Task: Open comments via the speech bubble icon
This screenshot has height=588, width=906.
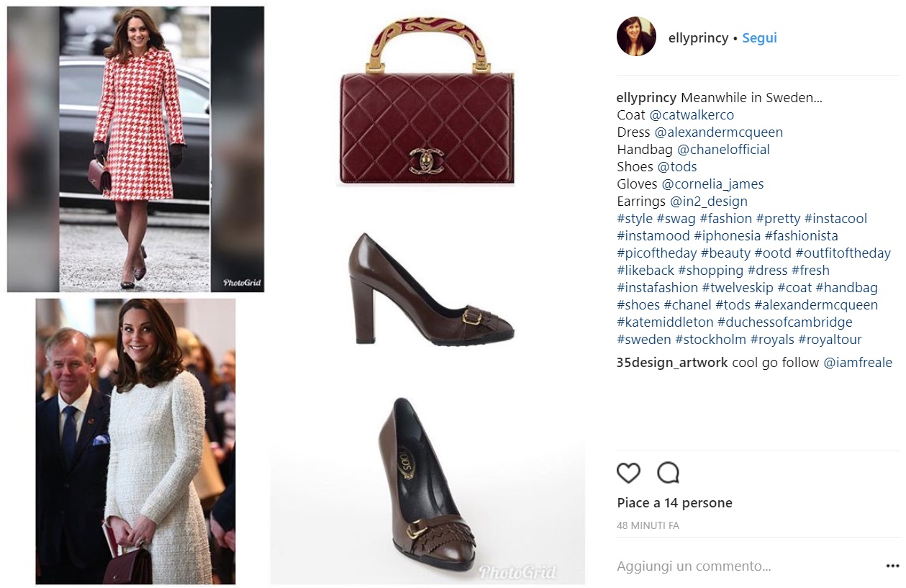Action: tap(669, 473)
